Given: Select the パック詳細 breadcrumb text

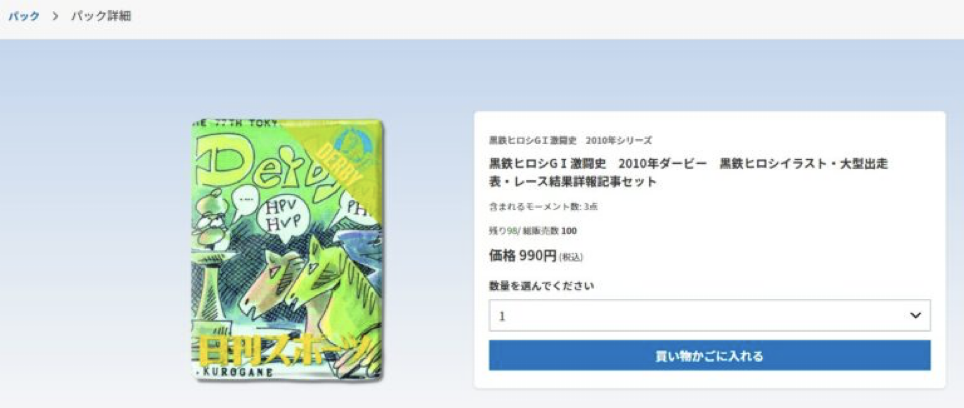Looking at the screenshot, I should [101, 16].
